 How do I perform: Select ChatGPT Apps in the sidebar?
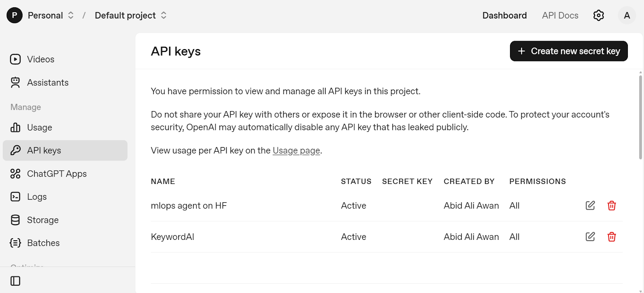tap(56, 174)
